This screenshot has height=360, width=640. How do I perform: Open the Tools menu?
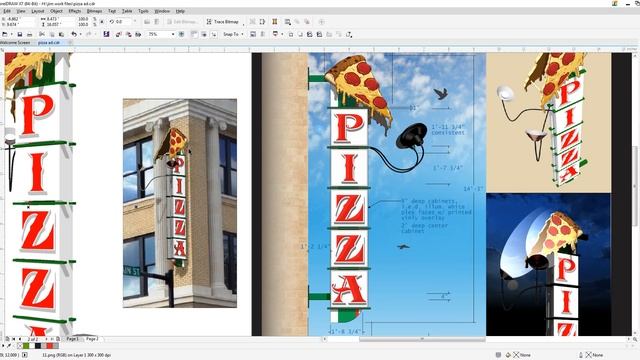pyautogui.click(x=143, y=11)
